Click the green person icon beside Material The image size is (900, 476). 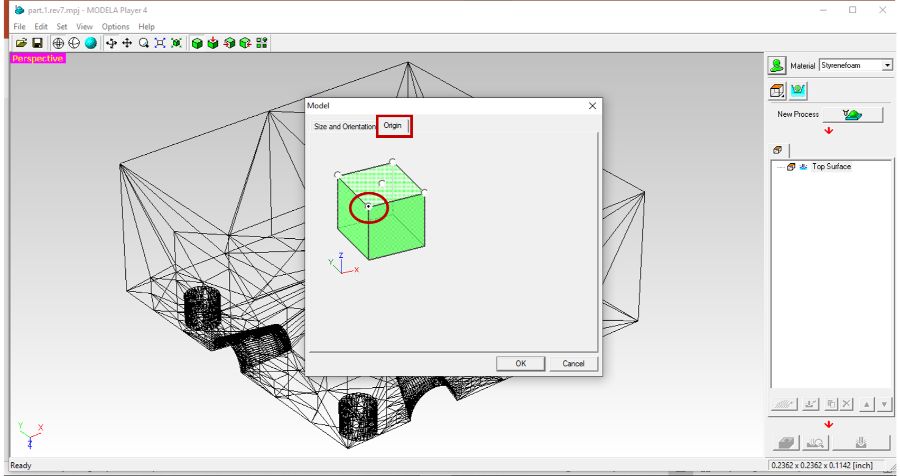(777, 65)
